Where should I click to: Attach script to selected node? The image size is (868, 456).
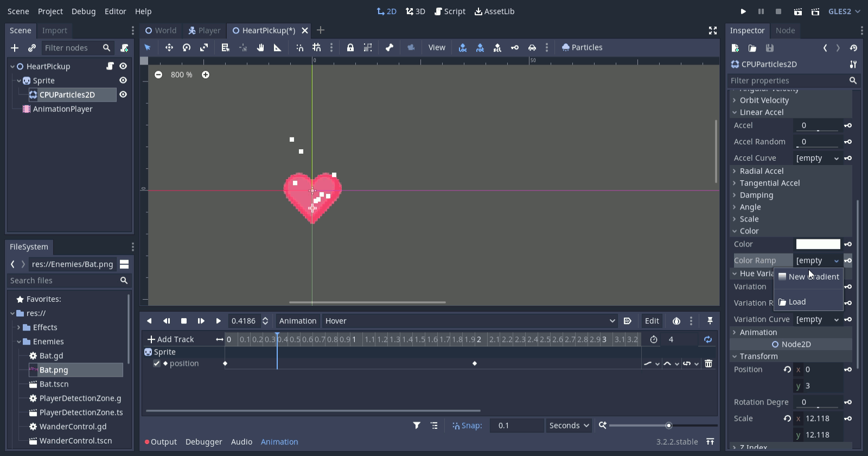click(124, 48)
